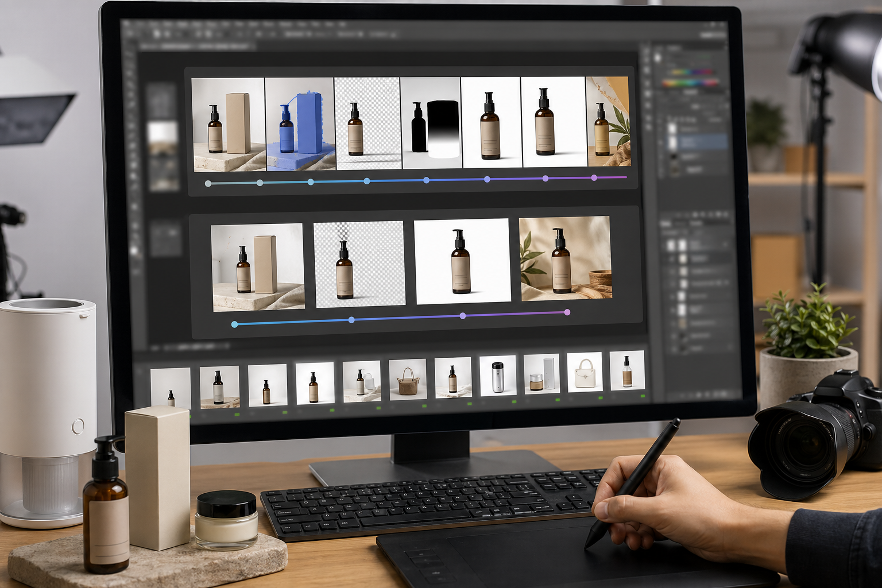Image resolution: width=882 pixels, height=588 pixels.
Task: Click top-row bottle on checkerboard transparent background
Action: tap(367, 123)
